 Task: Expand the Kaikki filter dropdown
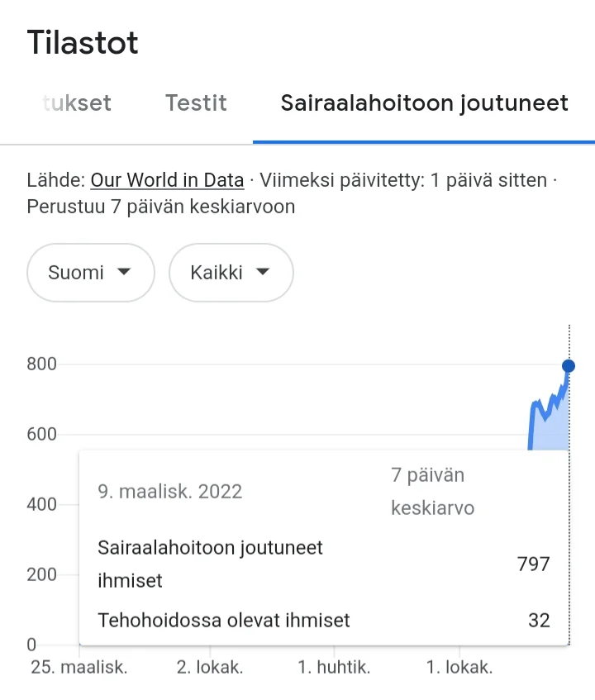[x=231, y=273]
